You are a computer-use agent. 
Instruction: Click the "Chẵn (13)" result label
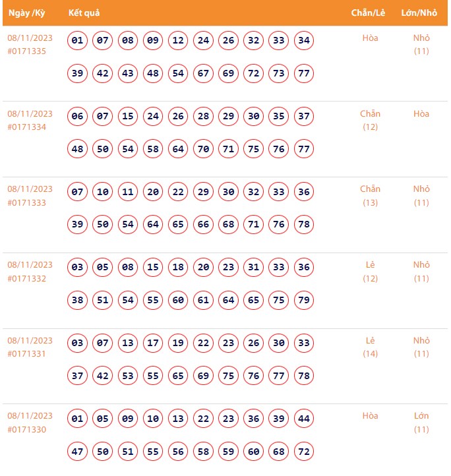(x=370, y=196)
